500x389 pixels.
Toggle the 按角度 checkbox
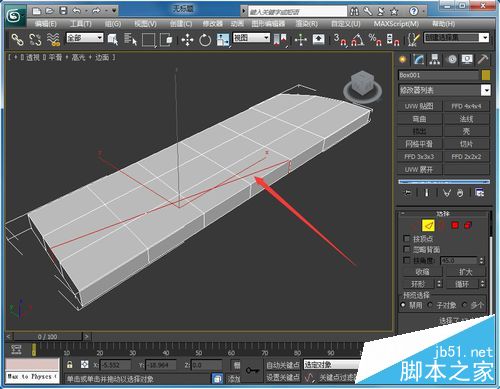point(406,260)
